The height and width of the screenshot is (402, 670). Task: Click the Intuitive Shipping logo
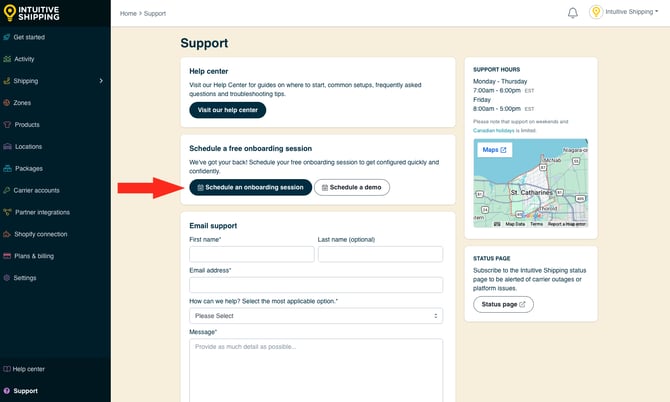point(31,13)
